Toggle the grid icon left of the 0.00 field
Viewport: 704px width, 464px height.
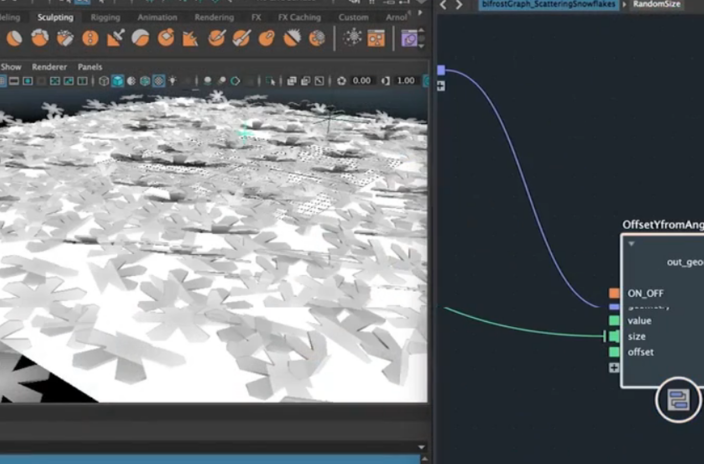tap(341, 81)
